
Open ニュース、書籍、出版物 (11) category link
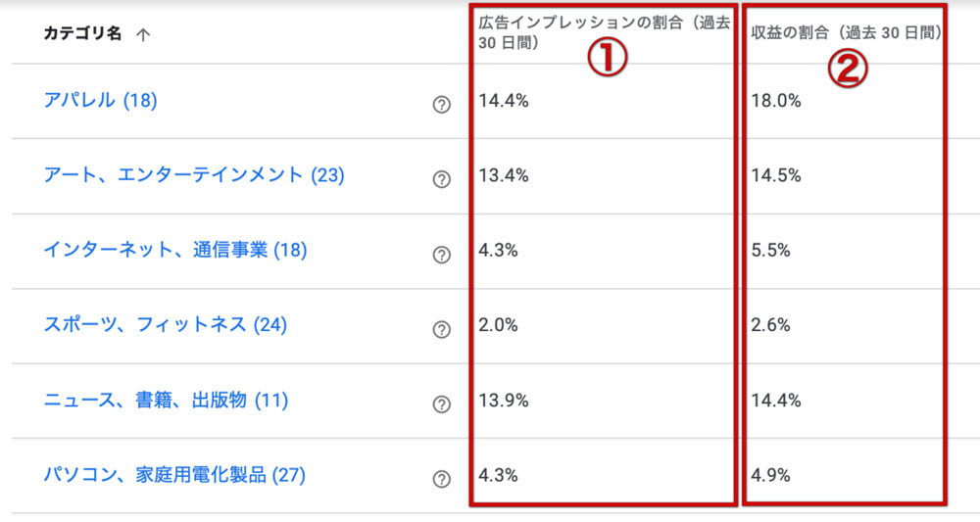[x=166, y=400]
